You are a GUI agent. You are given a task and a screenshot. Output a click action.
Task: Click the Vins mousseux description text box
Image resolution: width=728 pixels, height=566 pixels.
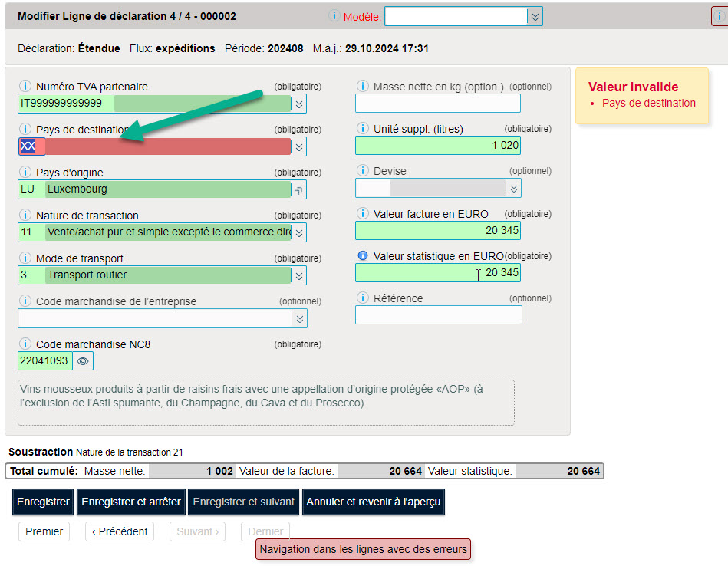coord(266,403)
